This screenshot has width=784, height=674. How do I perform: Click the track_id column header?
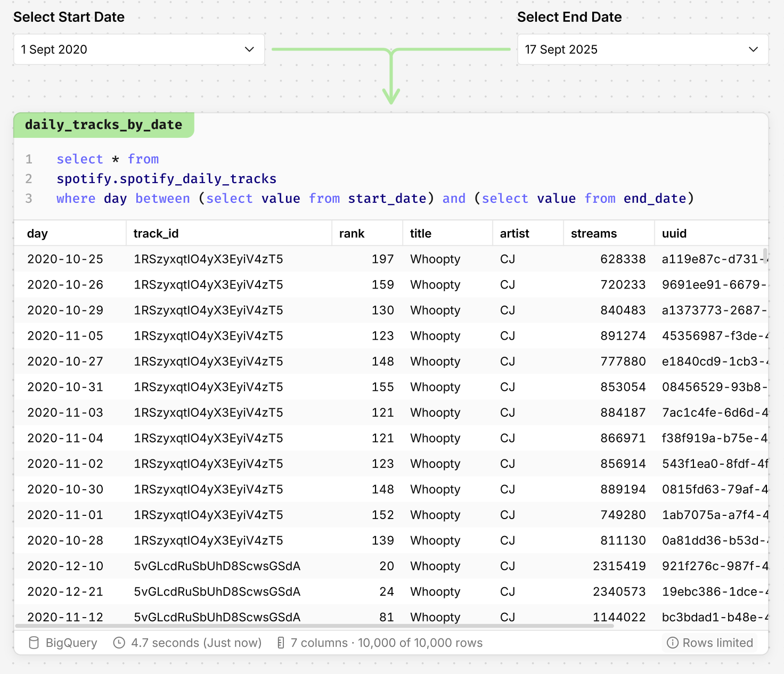point(156,234)
